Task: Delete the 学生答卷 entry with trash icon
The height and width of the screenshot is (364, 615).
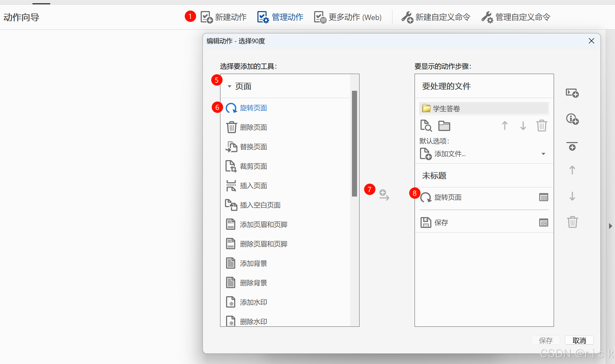Action: 542,126
